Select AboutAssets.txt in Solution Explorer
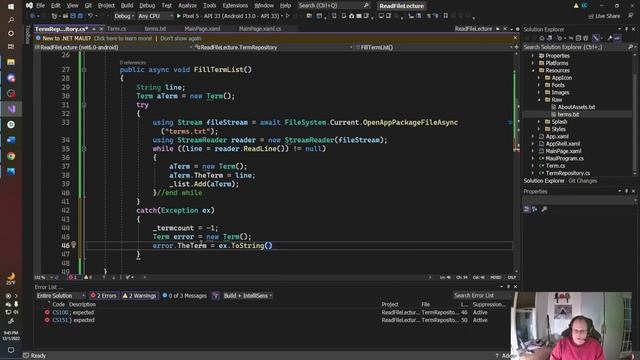This screenshot has height=360, width=640. click(x=576, y=107)
